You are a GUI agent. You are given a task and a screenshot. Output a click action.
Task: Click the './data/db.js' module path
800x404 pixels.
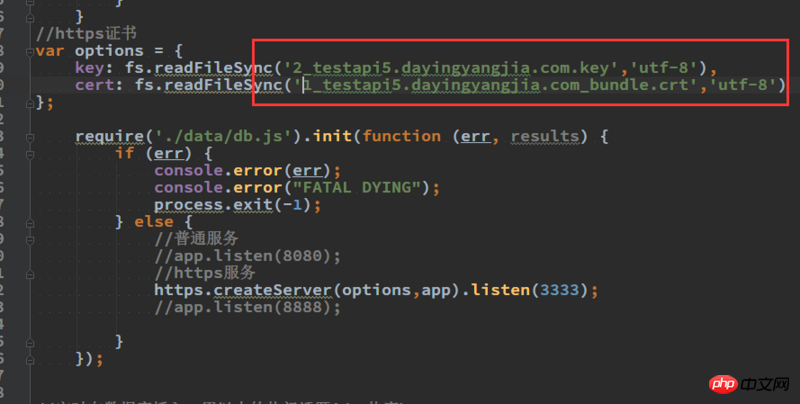pyautogui.click(x=223, y=136)
